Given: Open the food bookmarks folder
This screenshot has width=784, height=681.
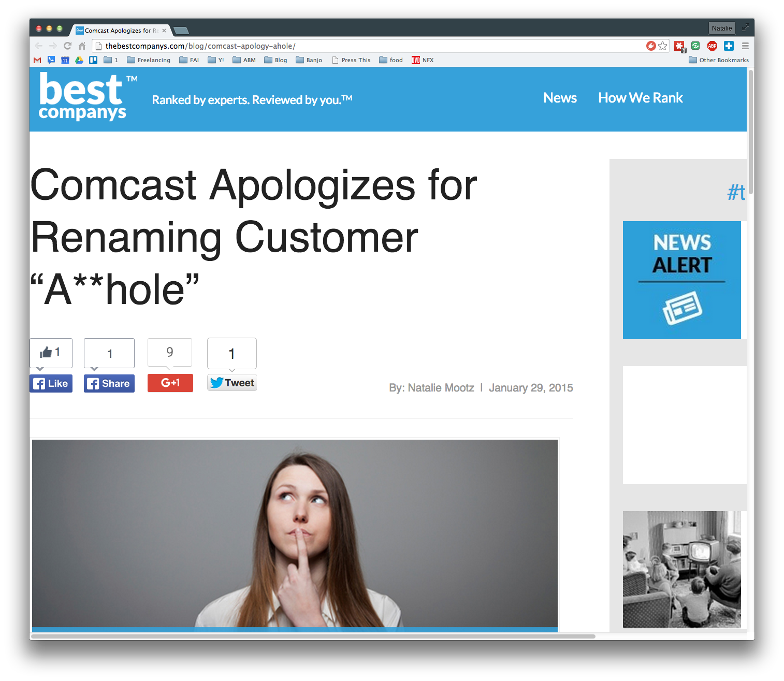Looking at the screenshot, I should [391, 60].
